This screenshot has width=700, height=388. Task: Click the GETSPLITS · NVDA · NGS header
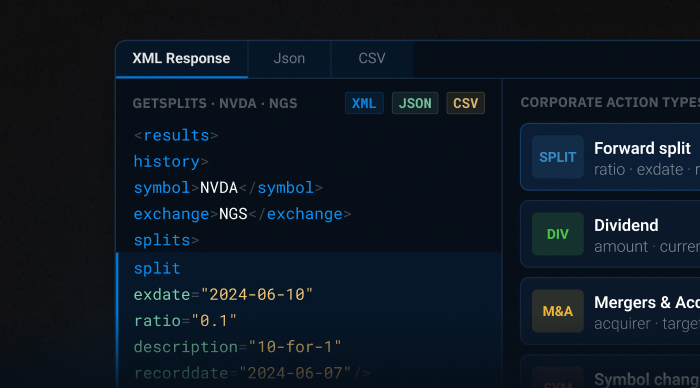(215, 104)
